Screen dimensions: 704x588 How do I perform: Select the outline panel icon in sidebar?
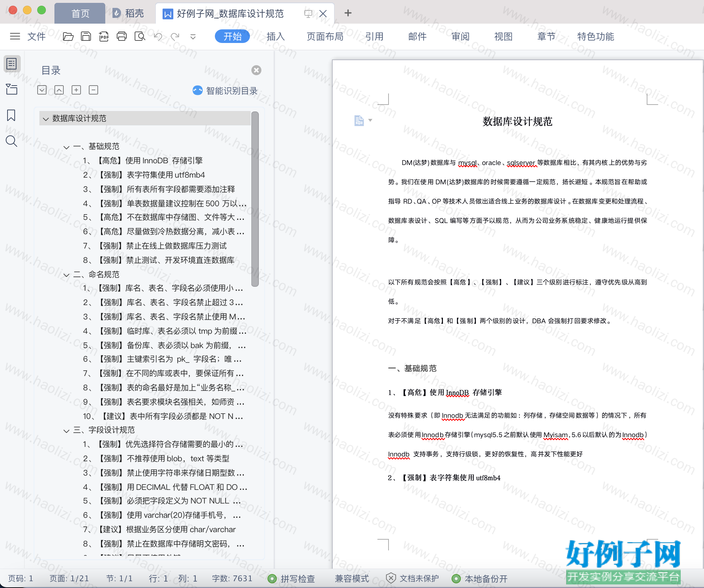pyautogui.click(x=12, y=64)
